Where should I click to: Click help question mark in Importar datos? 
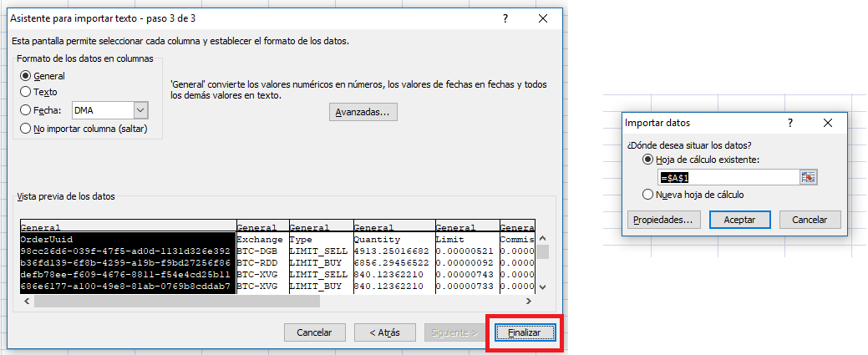click(x=790, y=123)
